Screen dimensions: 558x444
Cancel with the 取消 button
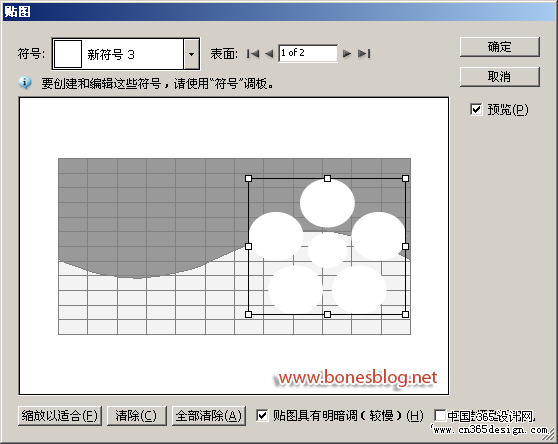[x=500, y=76]
